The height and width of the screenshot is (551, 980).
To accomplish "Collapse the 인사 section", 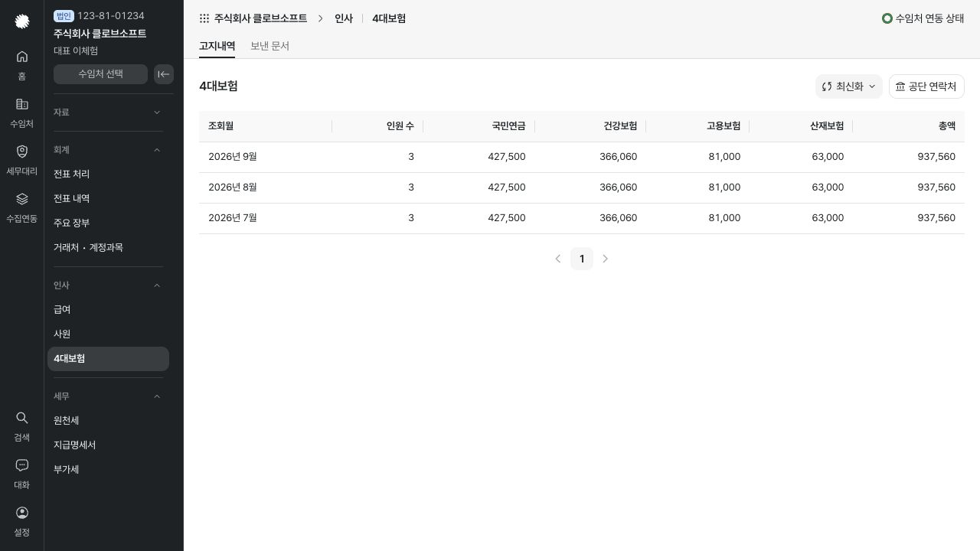I will 108,285.
